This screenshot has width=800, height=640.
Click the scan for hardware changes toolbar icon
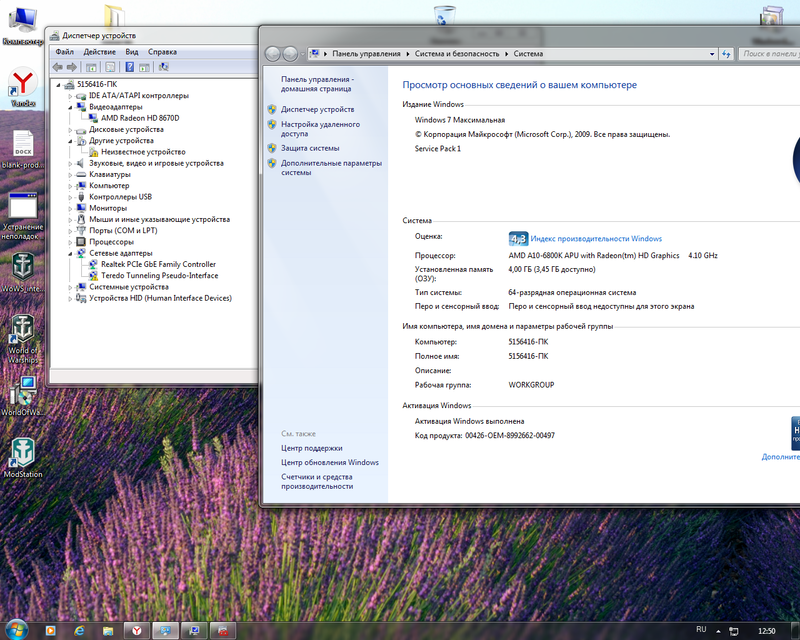(x=163, y=67)
